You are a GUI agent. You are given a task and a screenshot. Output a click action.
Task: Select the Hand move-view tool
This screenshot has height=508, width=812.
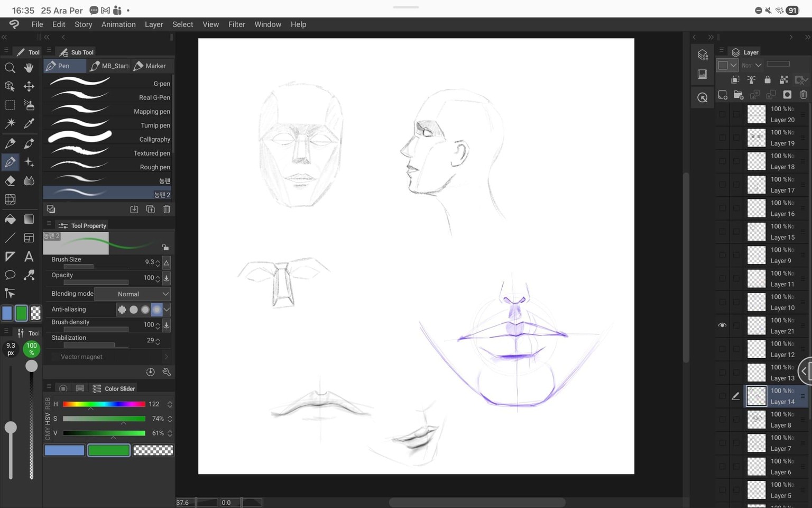click(29, 68)
